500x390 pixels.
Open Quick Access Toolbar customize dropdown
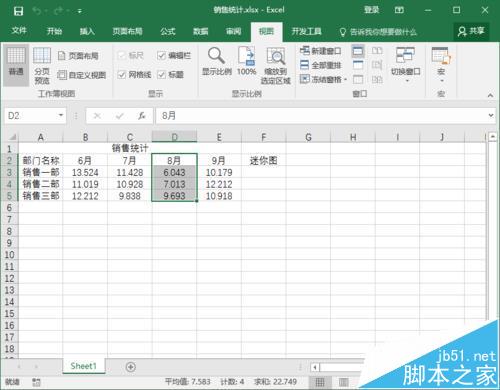coord(80,11)
